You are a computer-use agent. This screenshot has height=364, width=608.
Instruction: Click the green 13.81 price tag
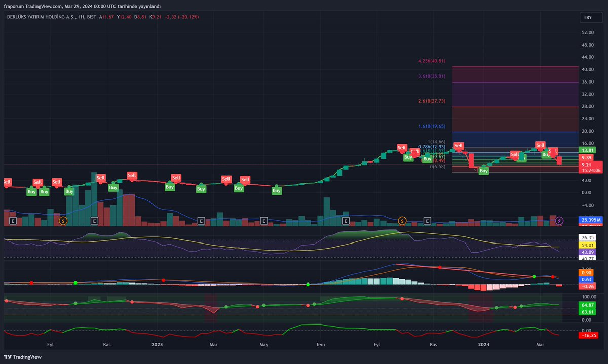point(588,150)
